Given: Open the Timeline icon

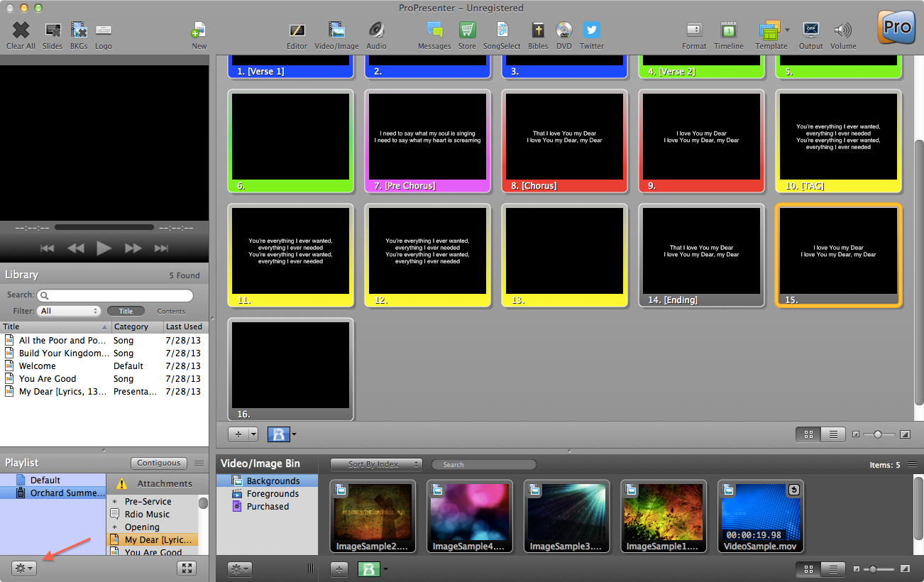Looking at the screenshot, I should pyautogui.click(x=728, y=30).
